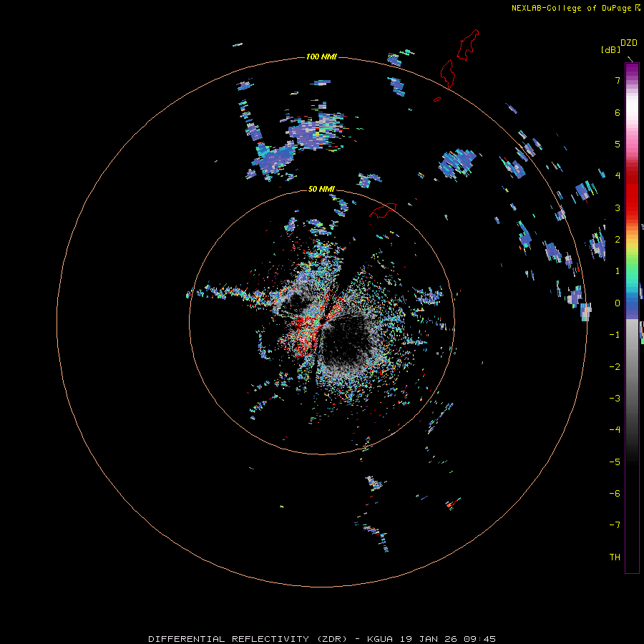644x644 pixels.
Task: Click the KGUA station identifier in the caption
Action: (x=379, y=639)
